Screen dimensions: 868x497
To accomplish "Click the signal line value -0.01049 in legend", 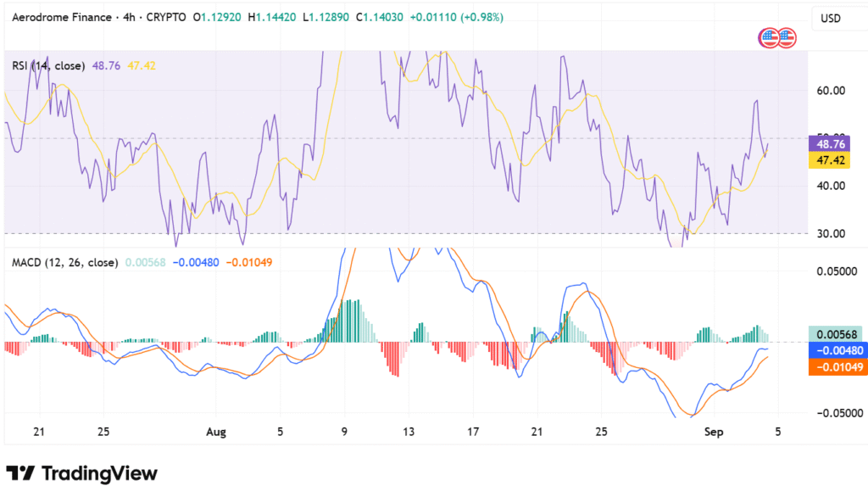I will (249, 263).
